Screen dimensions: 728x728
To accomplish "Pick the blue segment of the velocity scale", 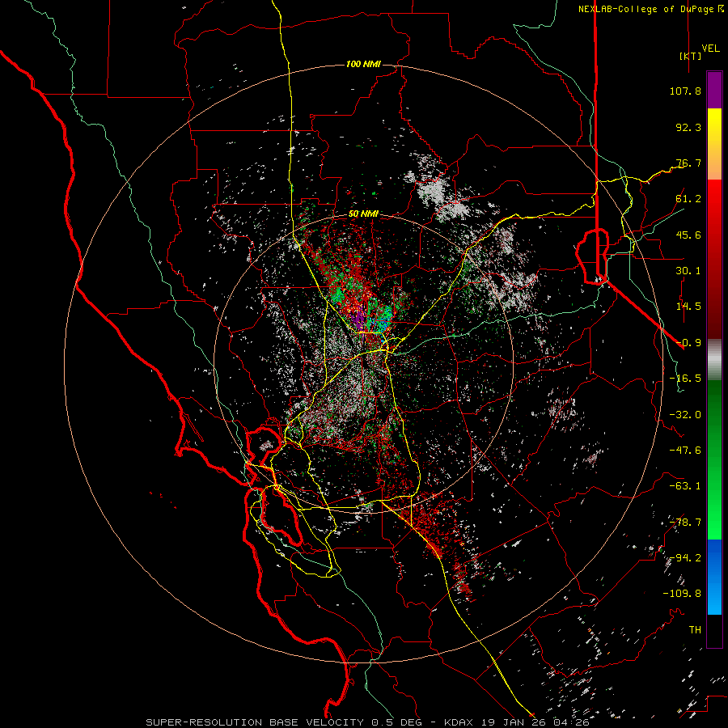I will [714, 577].
